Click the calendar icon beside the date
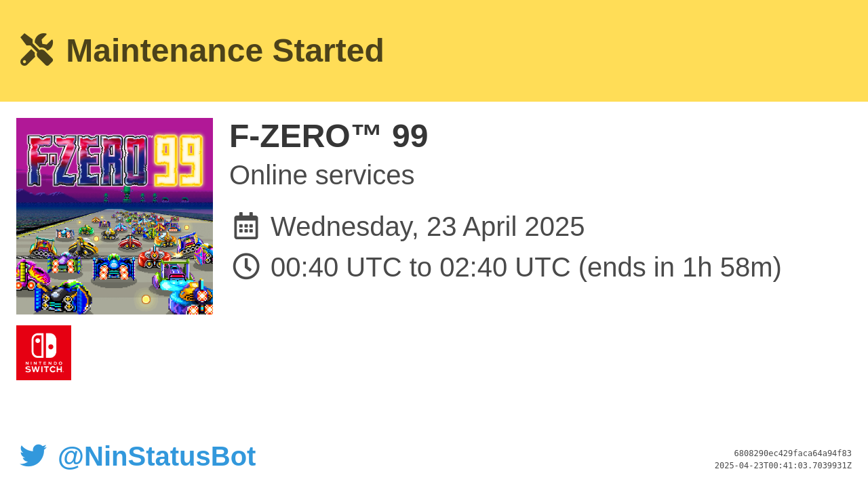868x488 pixels. coord(246,226)
